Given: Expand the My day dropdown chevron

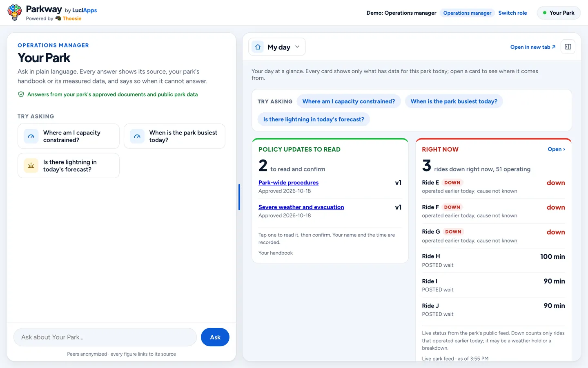Looking at the screenshot, I should [x=297, y=47].
